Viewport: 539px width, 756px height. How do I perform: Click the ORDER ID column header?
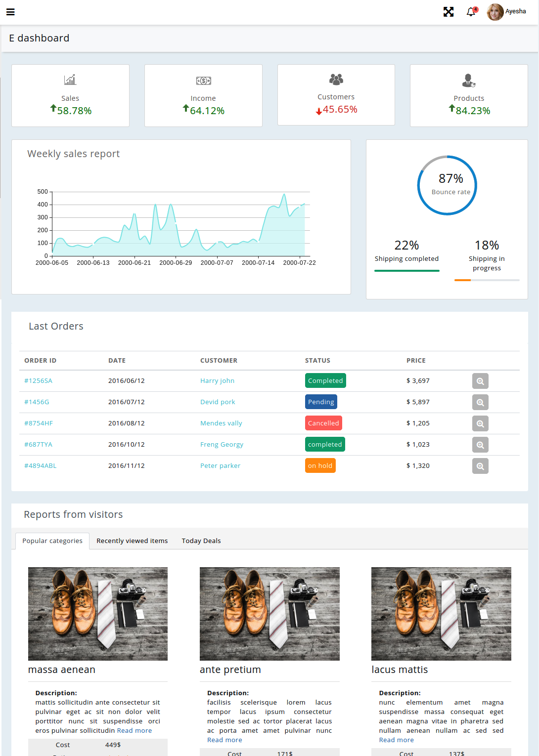(x=41, y=361)
